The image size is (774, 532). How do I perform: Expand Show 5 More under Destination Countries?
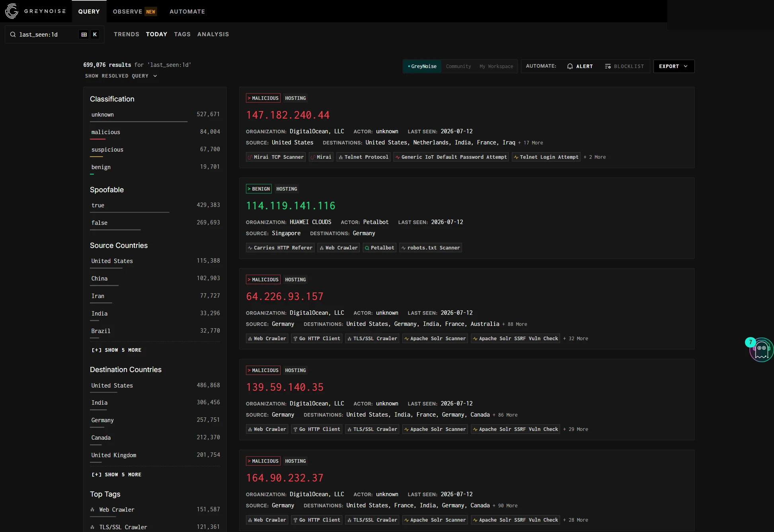(117, 475)
